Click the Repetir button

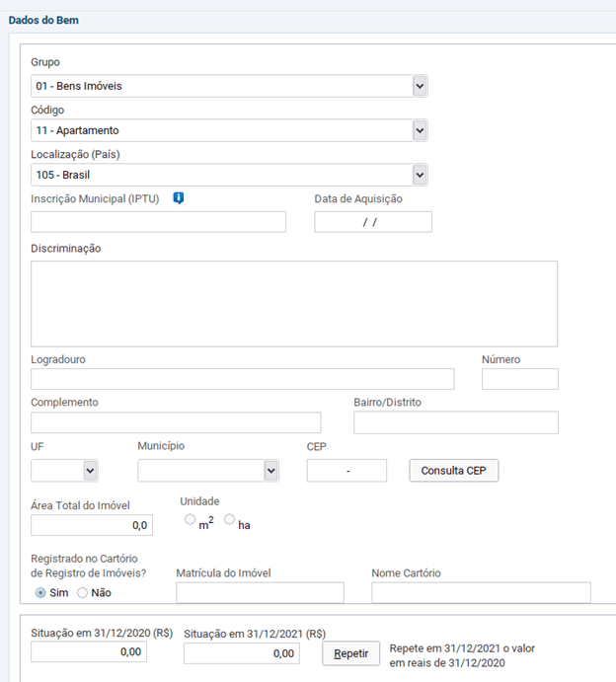click(x=351, y=653)
